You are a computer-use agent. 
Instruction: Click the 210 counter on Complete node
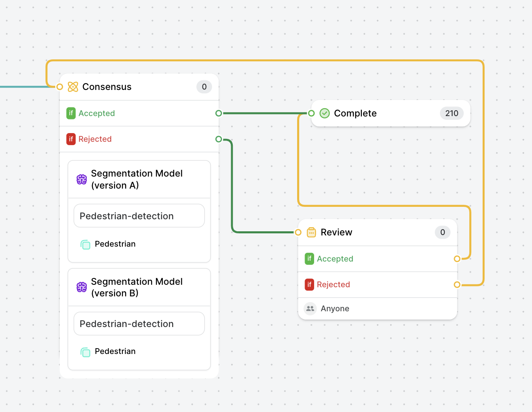pos(451,113)
